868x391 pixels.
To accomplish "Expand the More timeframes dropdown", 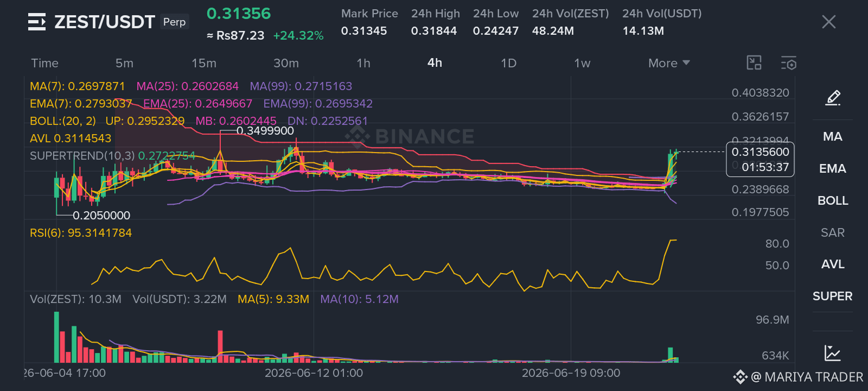I will [x=669, y=63].
